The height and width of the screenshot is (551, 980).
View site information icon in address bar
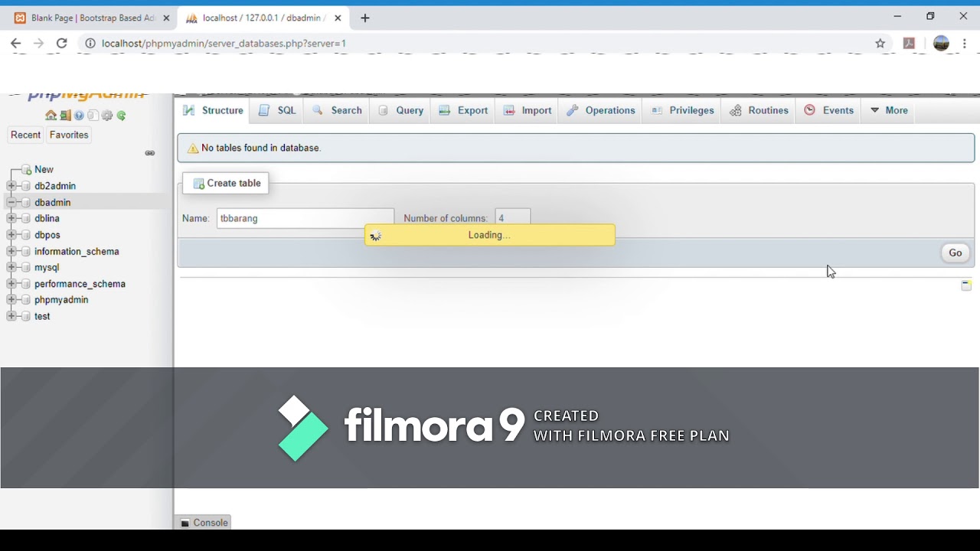pyautogui.click(x=90, y=44)
